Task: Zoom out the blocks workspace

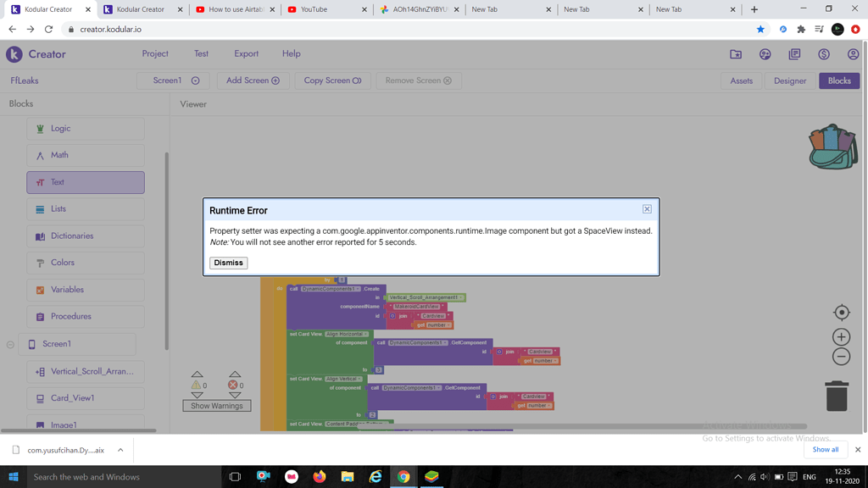Action: tap(842, 357)
